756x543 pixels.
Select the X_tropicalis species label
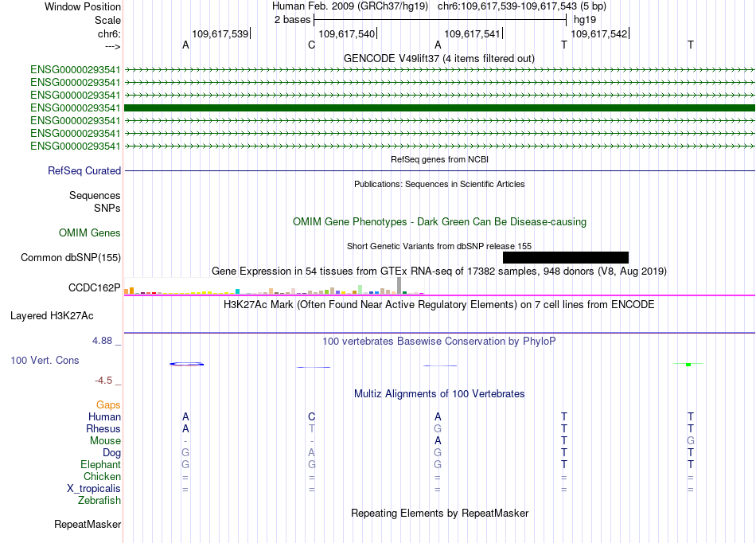click(94, 489)
